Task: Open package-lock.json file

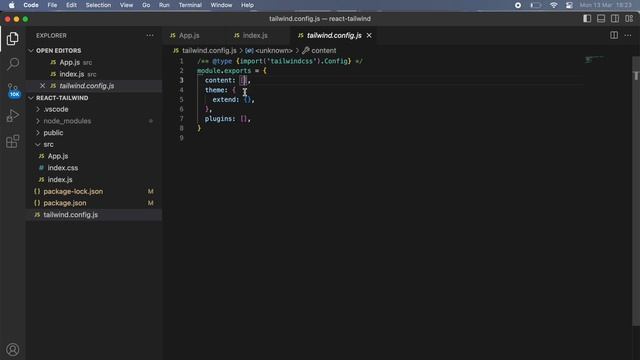Action: 94,191
